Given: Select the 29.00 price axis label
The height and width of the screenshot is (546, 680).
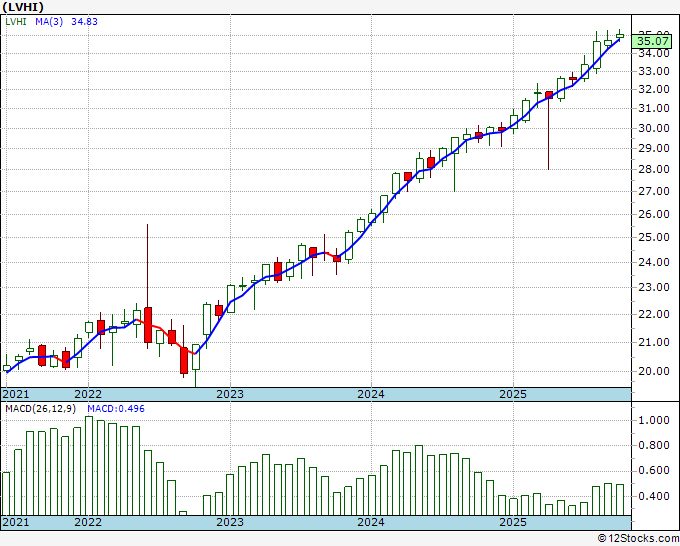Looking at the screenshot, I should [x=654, y=148].
